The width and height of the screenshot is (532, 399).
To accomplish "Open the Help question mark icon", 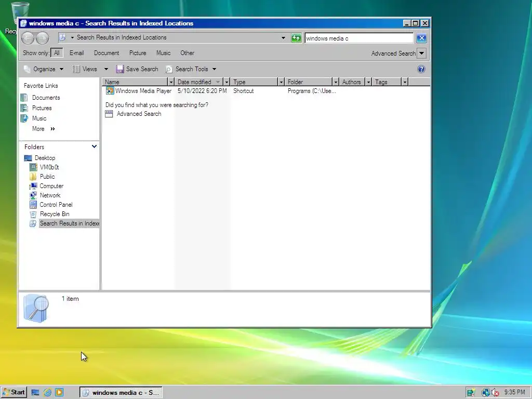I will (421, 69).
